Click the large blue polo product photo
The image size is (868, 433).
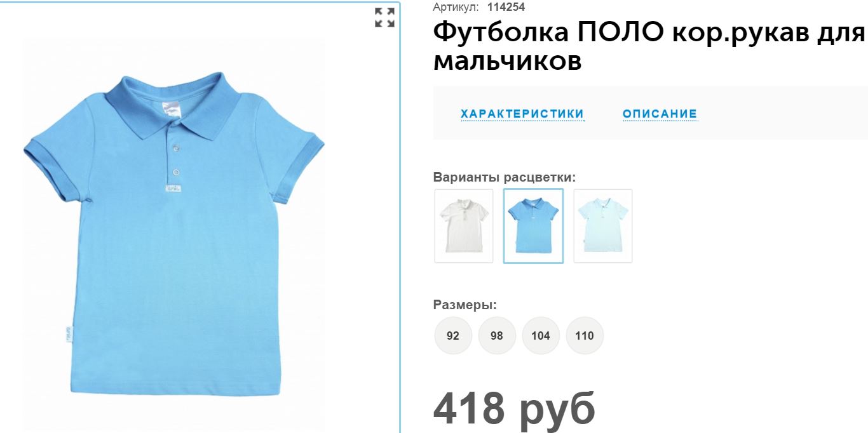coord(174,235)
